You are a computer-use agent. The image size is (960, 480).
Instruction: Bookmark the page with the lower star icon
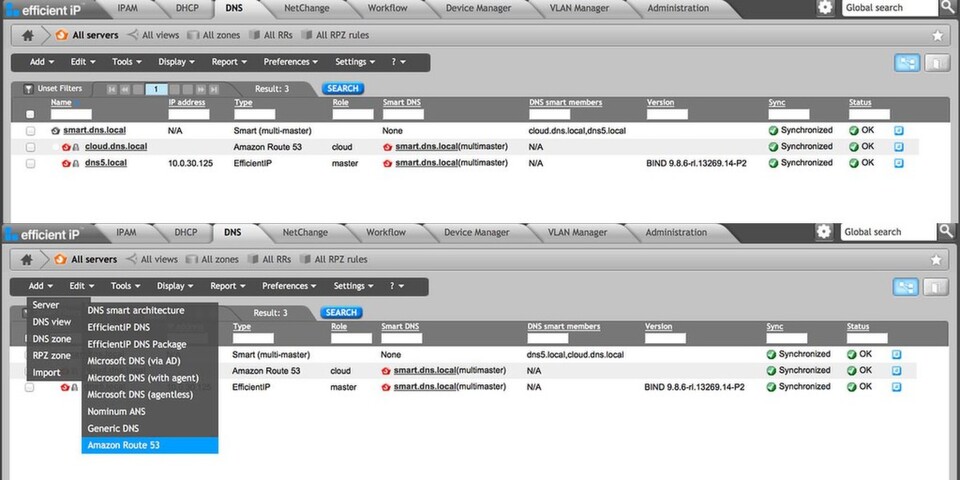point(936,260)
